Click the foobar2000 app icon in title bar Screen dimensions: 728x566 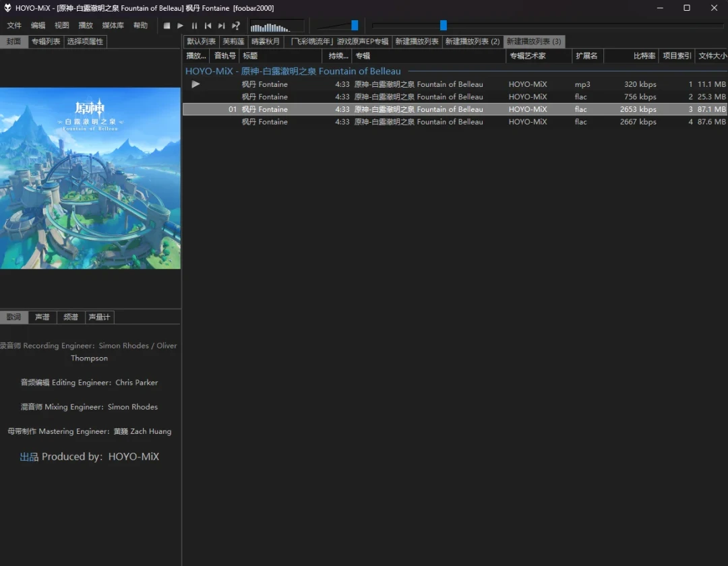(7, 8)
